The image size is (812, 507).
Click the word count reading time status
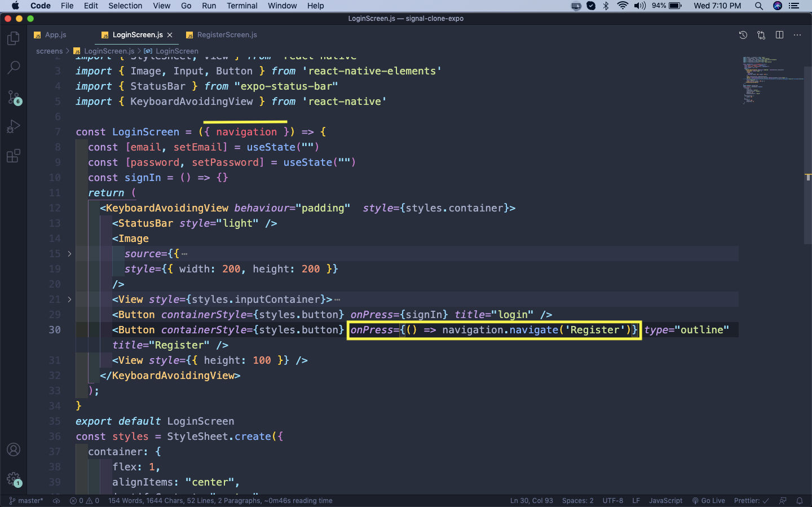tap(220, 501)
